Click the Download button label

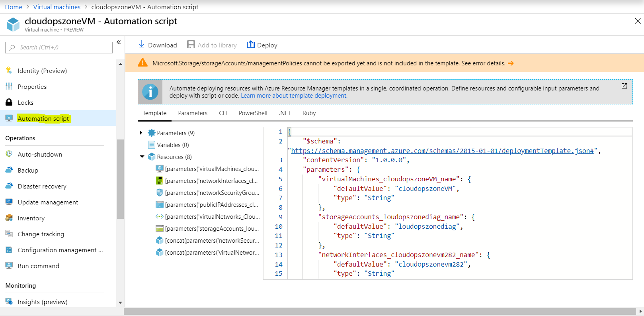pos(162,45)
